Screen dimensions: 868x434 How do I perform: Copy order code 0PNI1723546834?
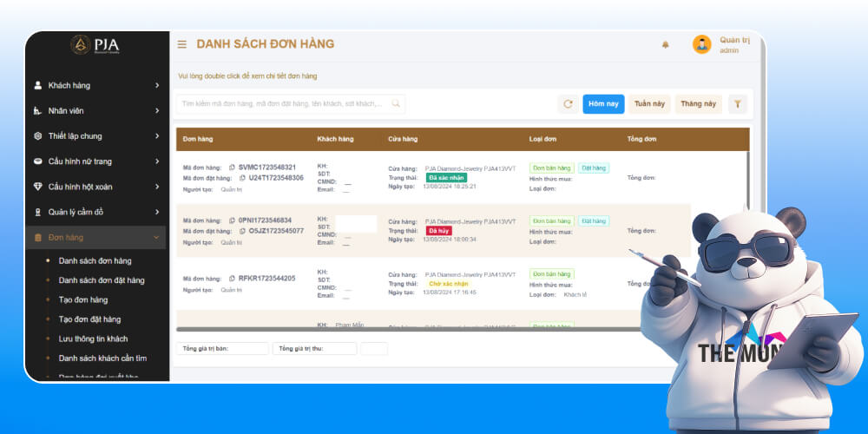point(232,220)
